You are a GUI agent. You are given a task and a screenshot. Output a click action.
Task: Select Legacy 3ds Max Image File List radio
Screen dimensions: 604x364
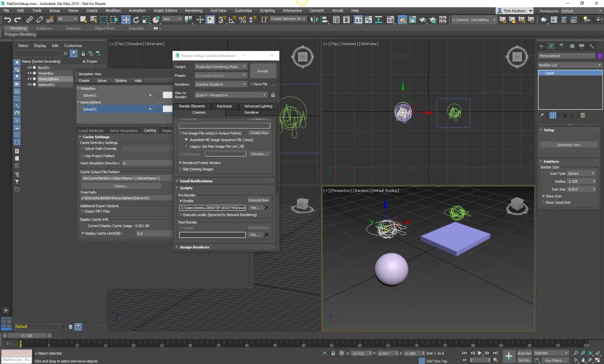186,146
